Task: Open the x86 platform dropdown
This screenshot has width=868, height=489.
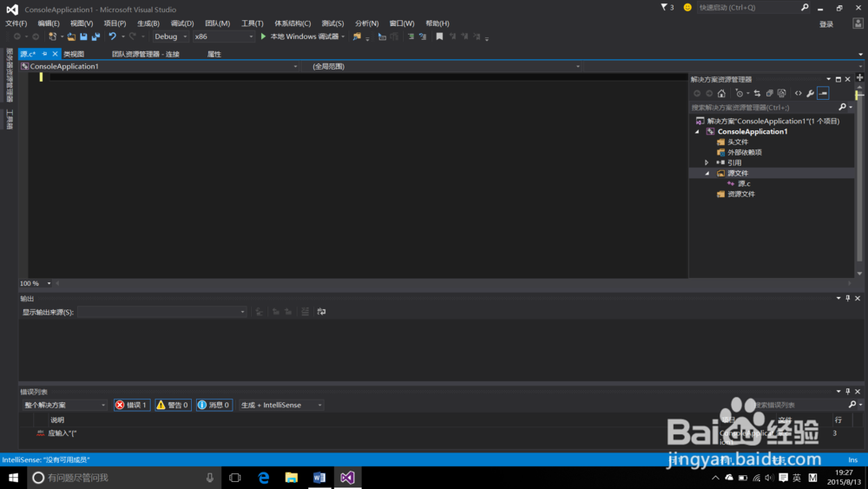Action: [x=223, y=36]
